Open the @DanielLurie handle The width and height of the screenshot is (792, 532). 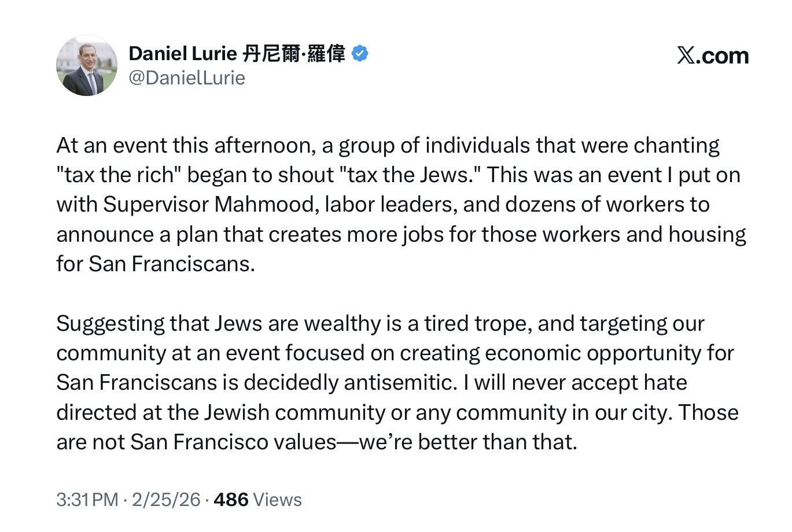[187, 78]
